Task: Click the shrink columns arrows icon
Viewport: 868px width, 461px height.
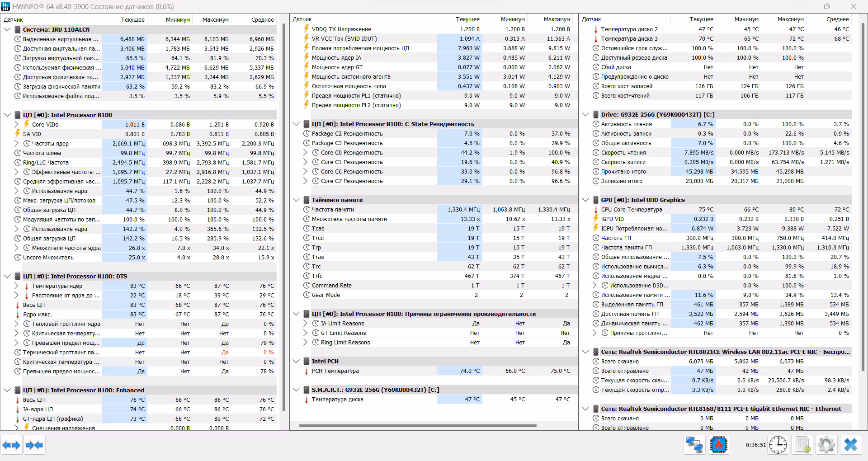Action: pos(34,445)
